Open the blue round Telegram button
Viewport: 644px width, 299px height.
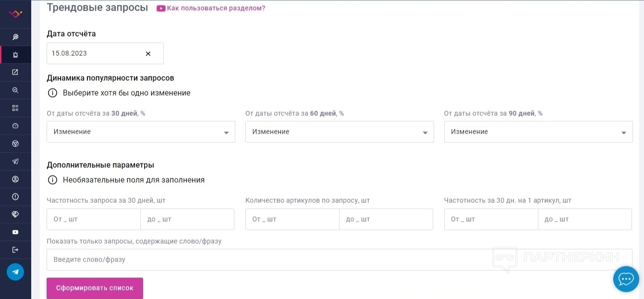coord(15,272)
